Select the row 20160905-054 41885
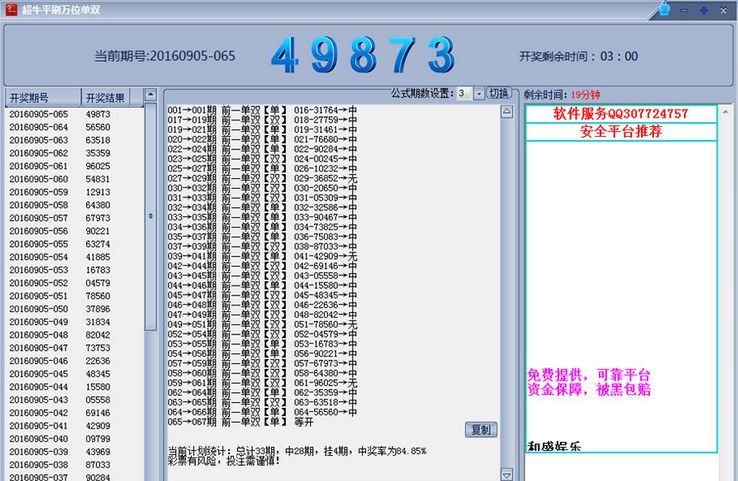This screenshot has width=738, height=481. (74, 257)
